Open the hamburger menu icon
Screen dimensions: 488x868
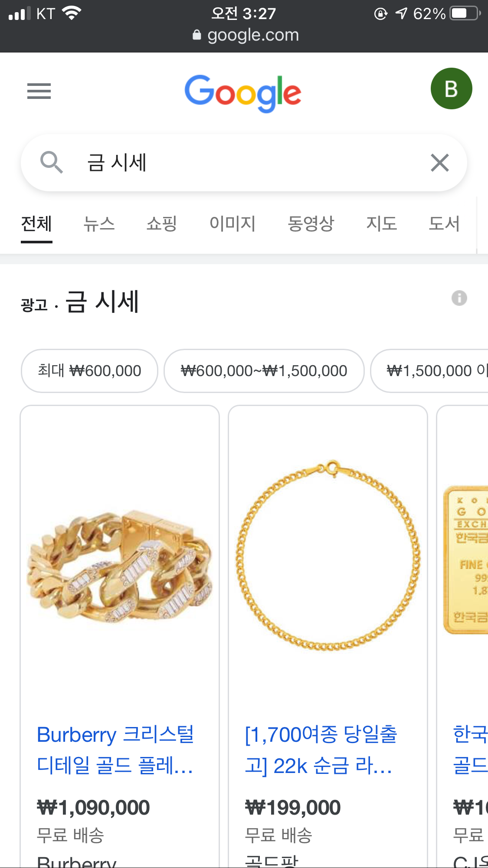click(x=39, y=91)
